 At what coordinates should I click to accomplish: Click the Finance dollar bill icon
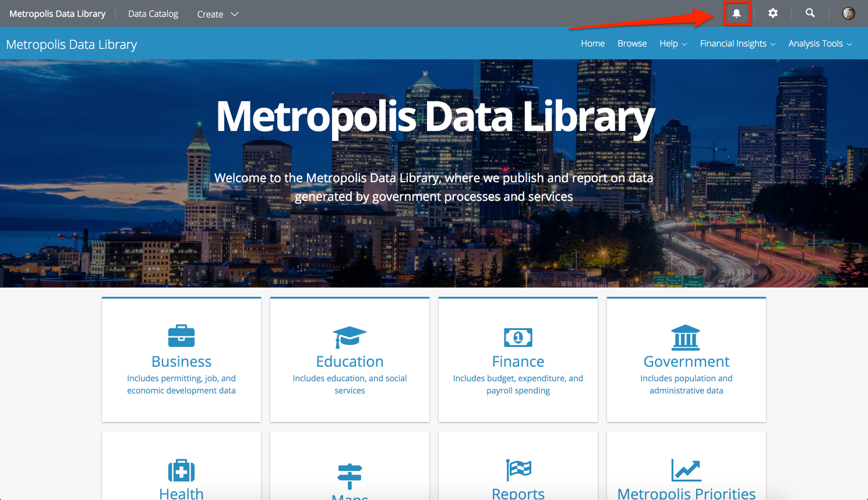pos(518,337)
